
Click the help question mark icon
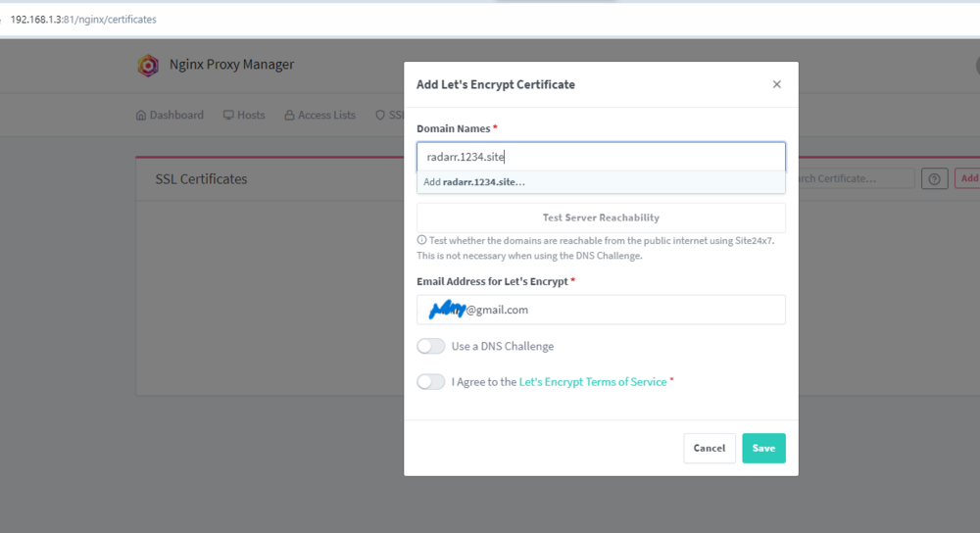tap(934, 178)
